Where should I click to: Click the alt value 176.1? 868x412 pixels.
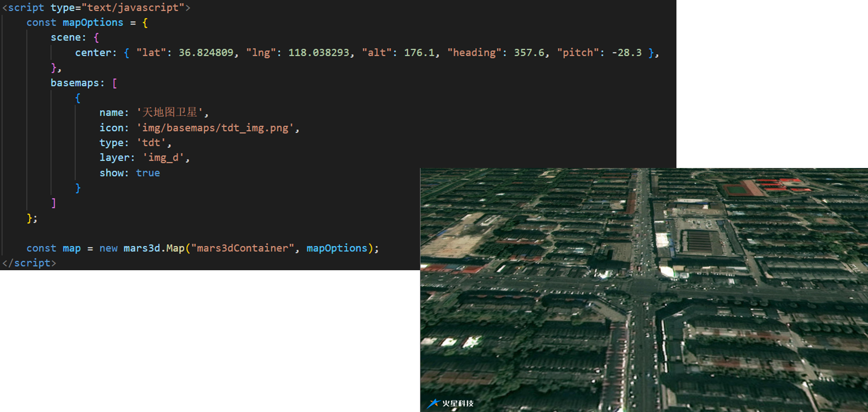pos(419,53)
